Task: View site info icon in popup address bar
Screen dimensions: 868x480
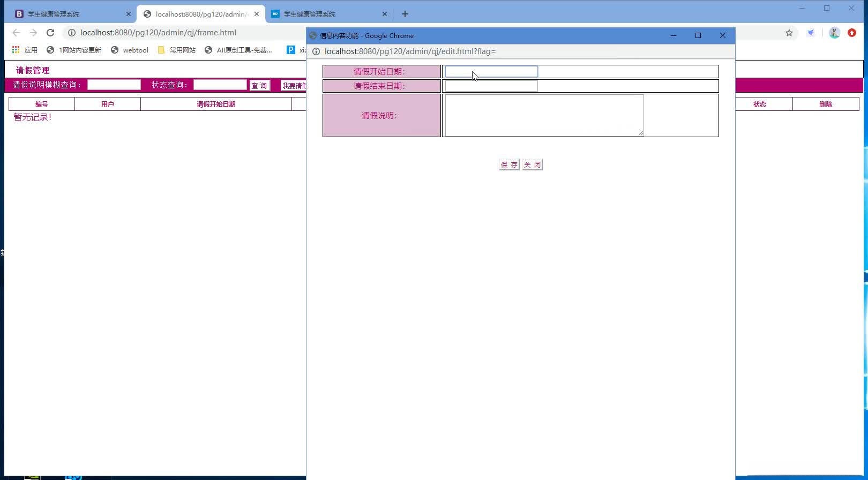Action: (x=316, y=51)
